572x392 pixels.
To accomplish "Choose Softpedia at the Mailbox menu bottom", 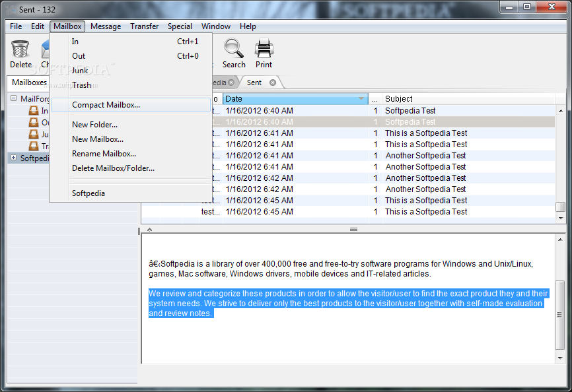I will 131,193.
